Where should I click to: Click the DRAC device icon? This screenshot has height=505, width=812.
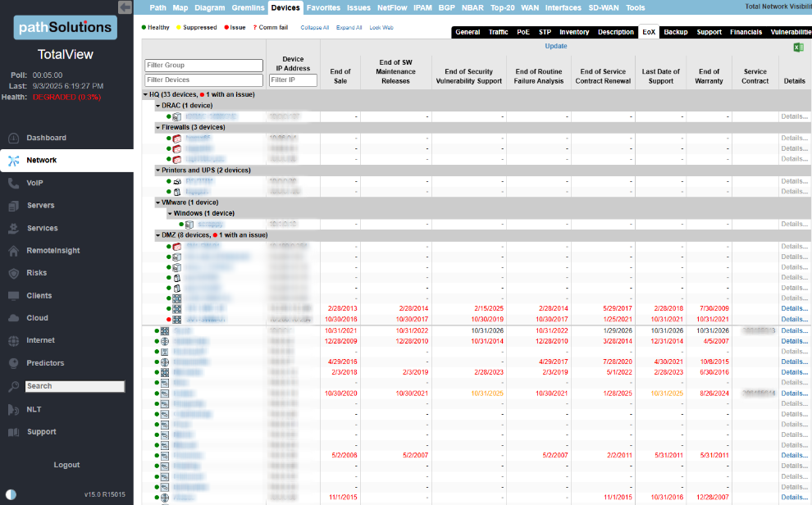point(176,117)
